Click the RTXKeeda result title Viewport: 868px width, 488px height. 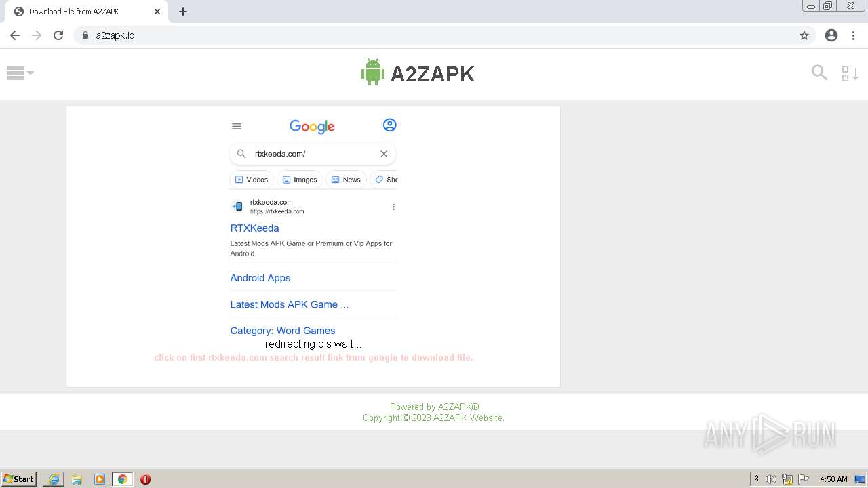(x=254, y=228)
